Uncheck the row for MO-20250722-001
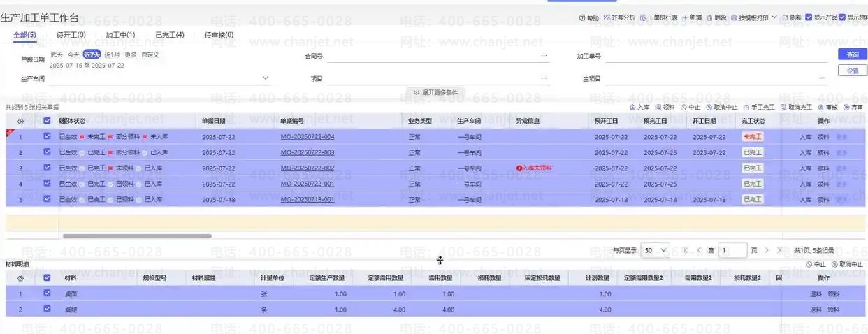 pos(47,183)
